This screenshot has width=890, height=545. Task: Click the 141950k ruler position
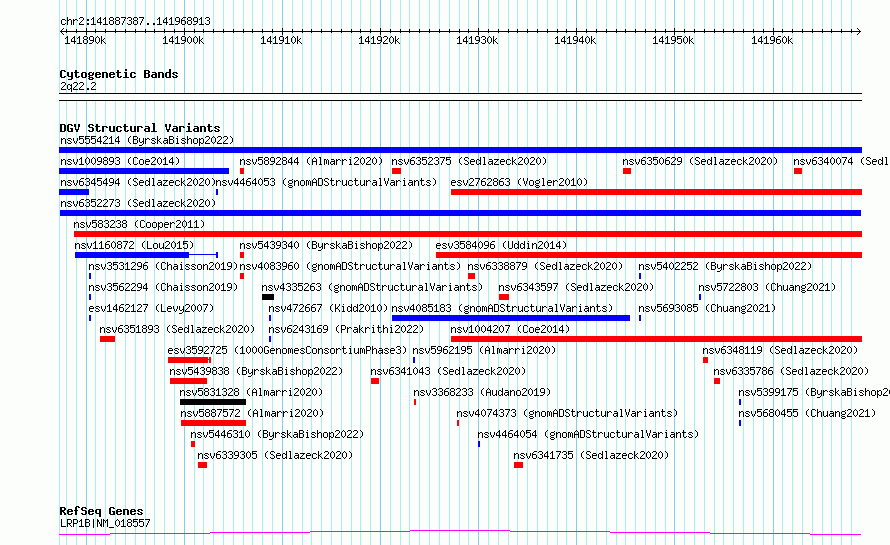coord(673,40)
